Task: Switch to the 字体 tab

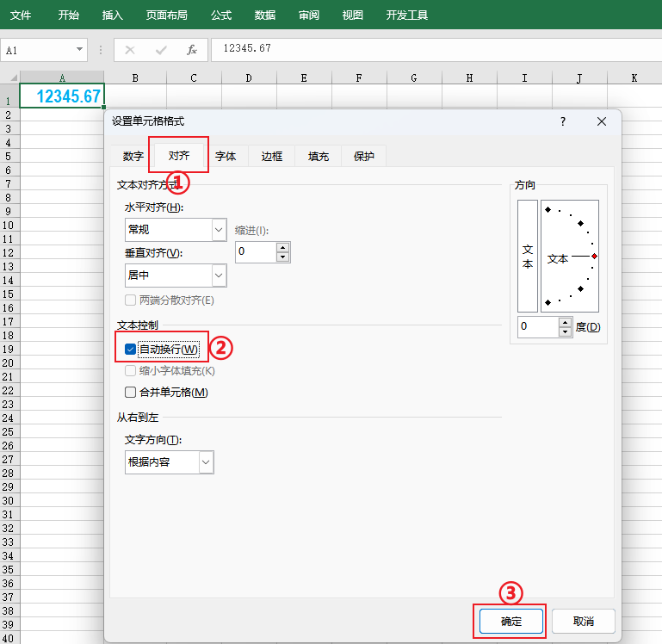Action: click(226, 156)
